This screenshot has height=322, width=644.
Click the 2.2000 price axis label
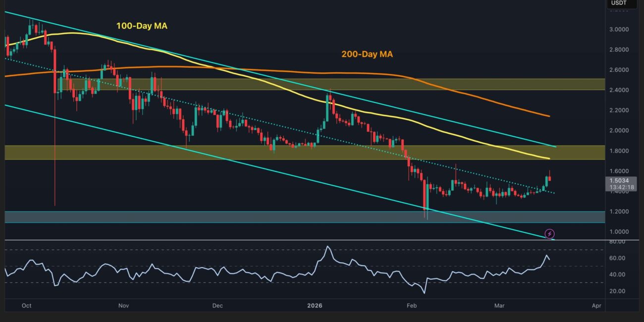[619, 110]
